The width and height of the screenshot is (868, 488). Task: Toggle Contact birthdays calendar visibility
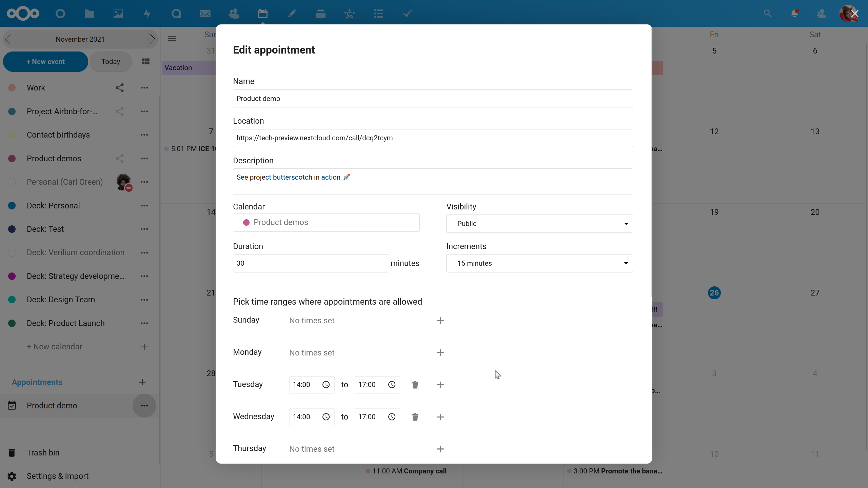(x=12, y=135)
